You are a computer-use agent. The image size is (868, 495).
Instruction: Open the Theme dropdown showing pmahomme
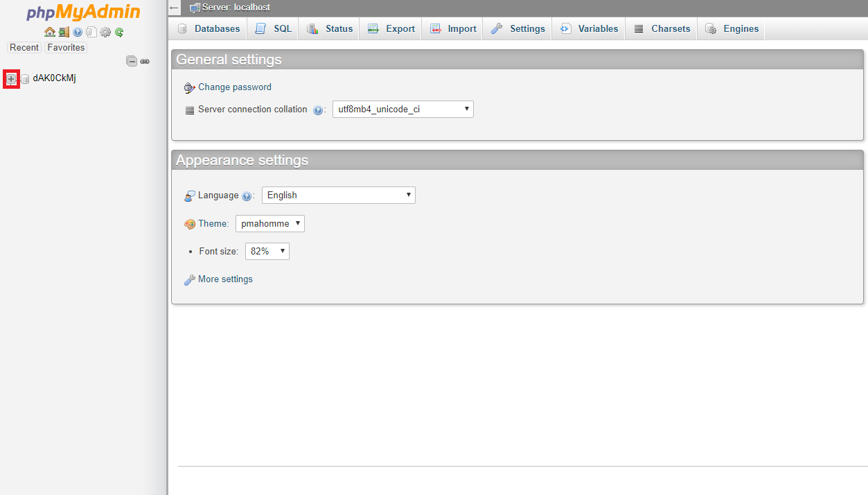pyautogui.click(x=270, y=223)
